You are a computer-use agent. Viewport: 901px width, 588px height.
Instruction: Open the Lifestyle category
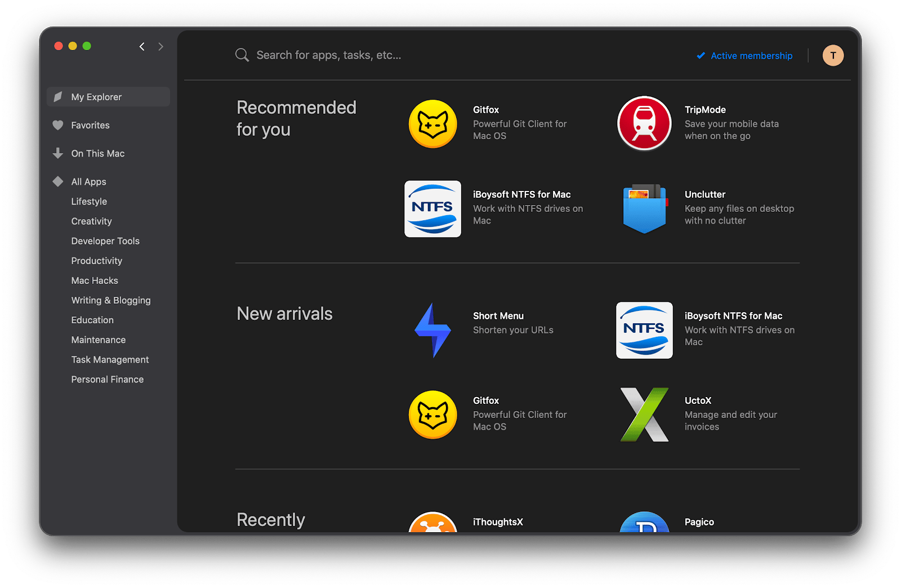tap(89, 201)
